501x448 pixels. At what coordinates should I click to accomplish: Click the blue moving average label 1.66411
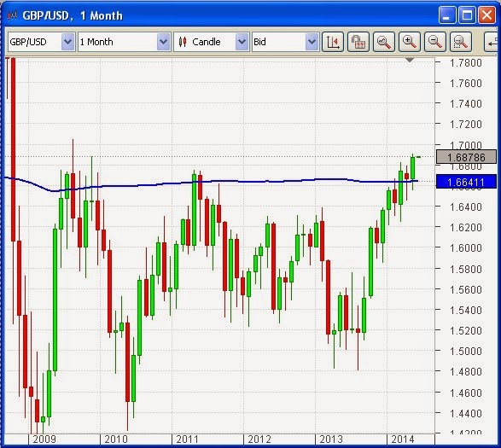click(x=466, y=182)
